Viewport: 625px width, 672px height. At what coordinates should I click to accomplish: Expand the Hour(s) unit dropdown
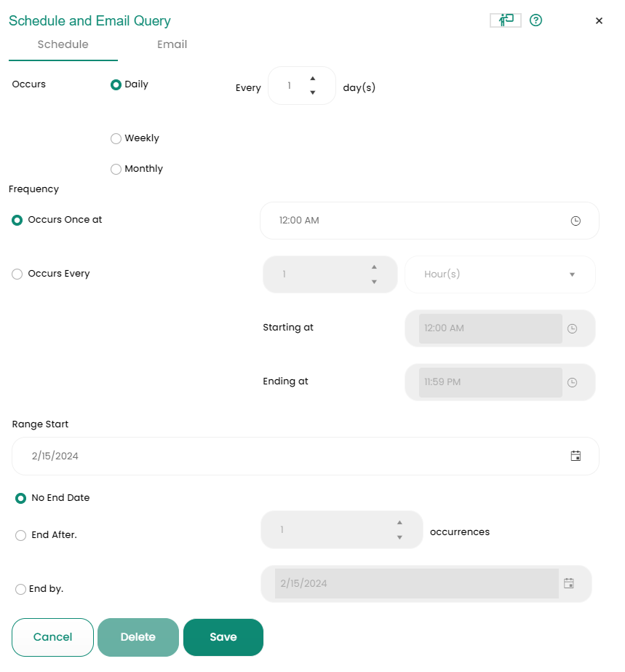point(572,274)
